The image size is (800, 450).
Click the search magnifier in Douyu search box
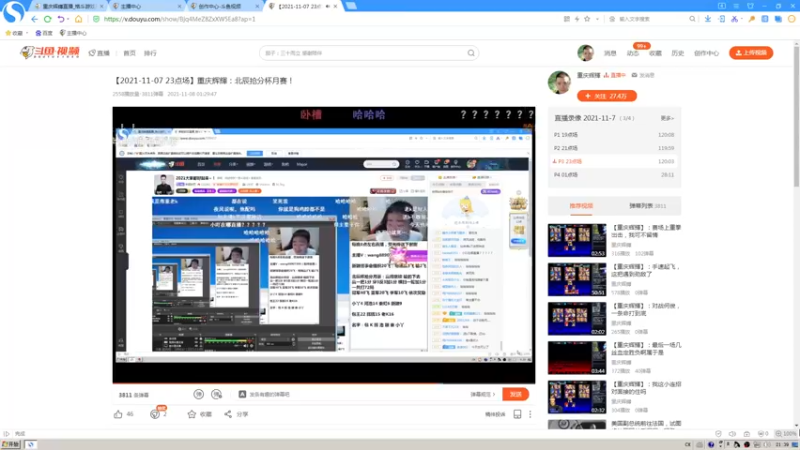[471, 53]
